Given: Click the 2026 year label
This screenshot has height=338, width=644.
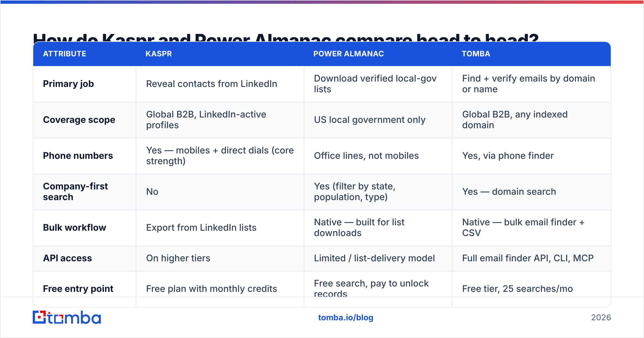Looking at the screenshot, I should (x=601, y=318).
